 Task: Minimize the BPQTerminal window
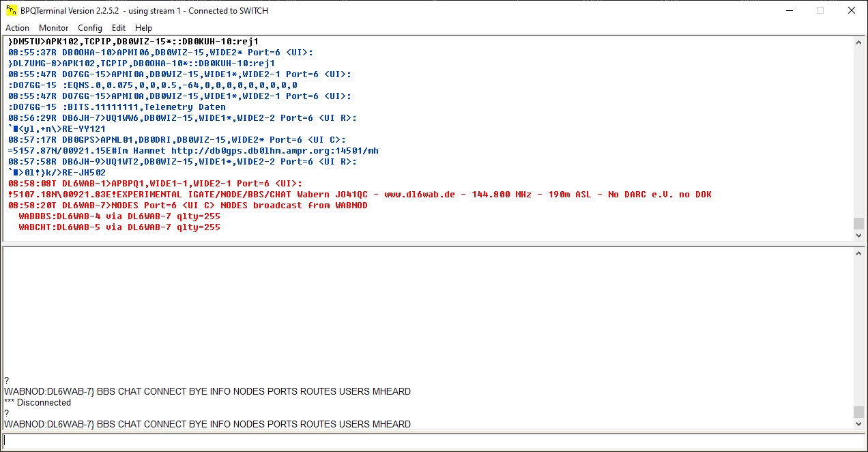pos(789,10)
